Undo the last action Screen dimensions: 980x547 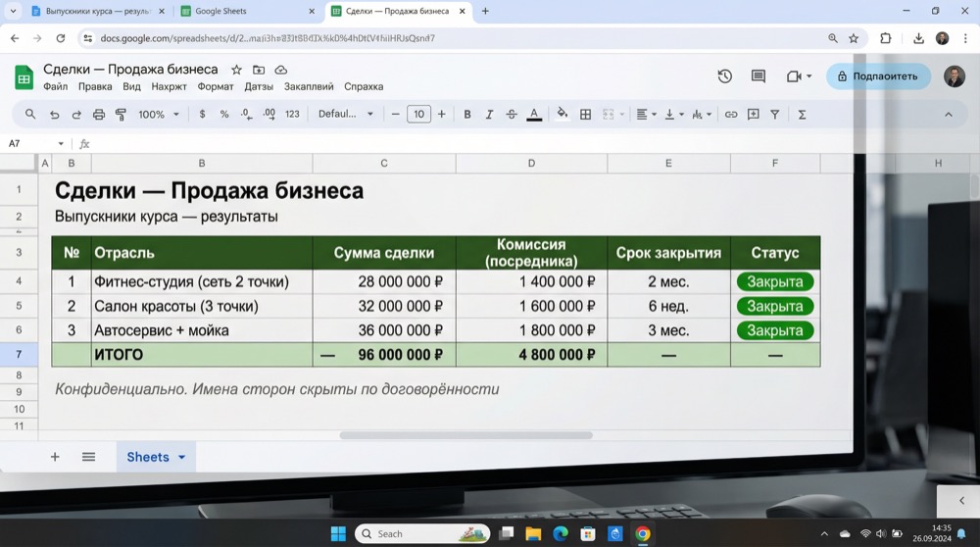pyautogui.click(x=54, y=115)
